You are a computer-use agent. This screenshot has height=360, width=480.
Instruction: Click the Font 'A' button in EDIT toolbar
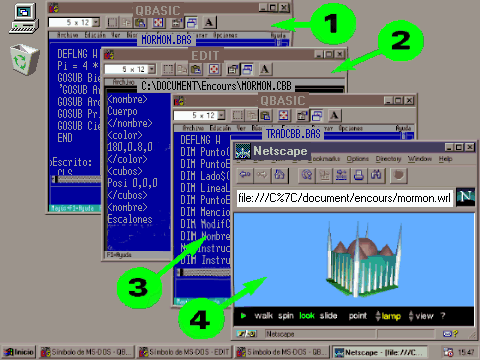265,69
